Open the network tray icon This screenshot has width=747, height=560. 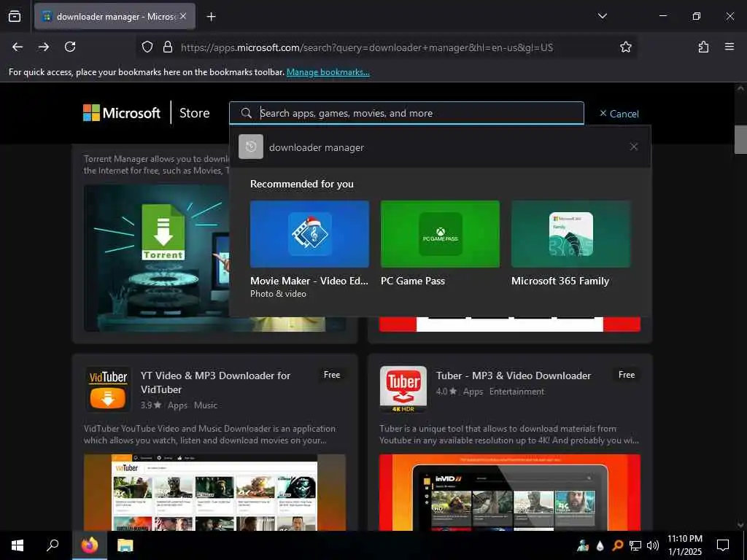pyautogui.click(x=635, y=545)
